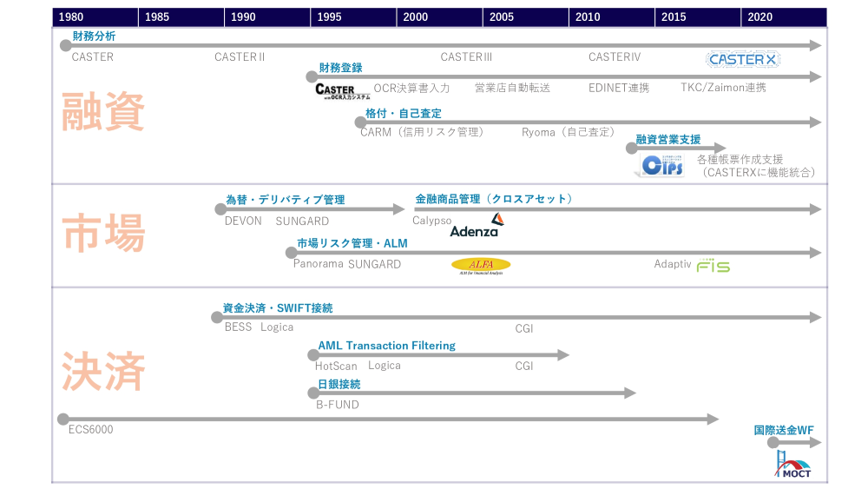This screenshot has height=489, width=868.
Task: Click the 格付・自己査定 label
Action: (x=403, y=114)
